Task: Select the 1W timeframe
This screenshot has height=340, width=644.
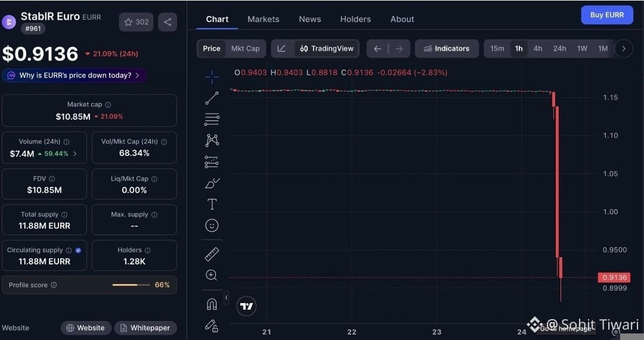Action: 582,48
